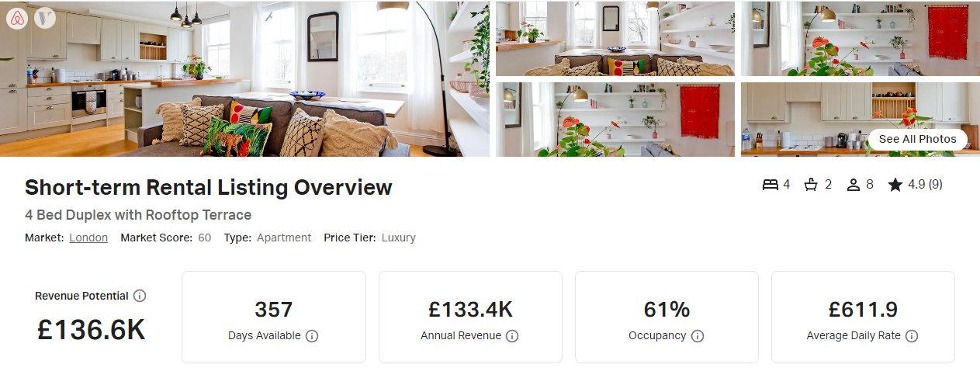Select the Annual Revenue £133.4K card
Screen dimensions: 980x385
[x=470, y=317]
